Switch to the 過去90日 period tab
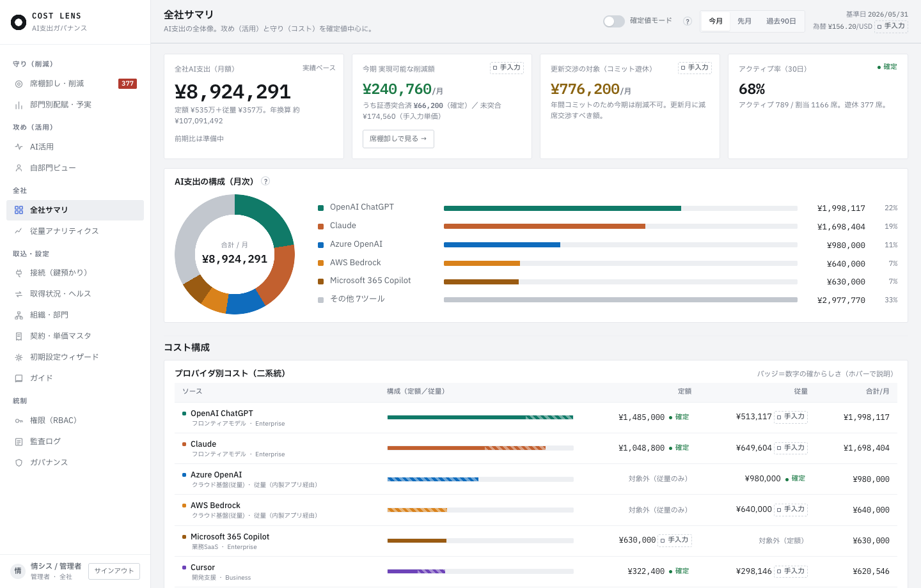The image size is (921, 588). pyautogui.click(x=781, y=21)
